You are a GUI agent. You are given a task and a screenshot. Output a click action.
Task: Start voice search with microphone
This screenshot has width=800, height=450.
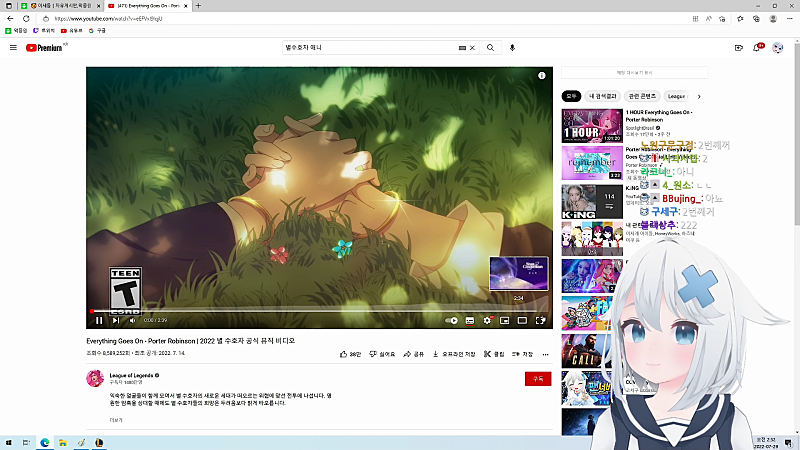click(512, 47)
